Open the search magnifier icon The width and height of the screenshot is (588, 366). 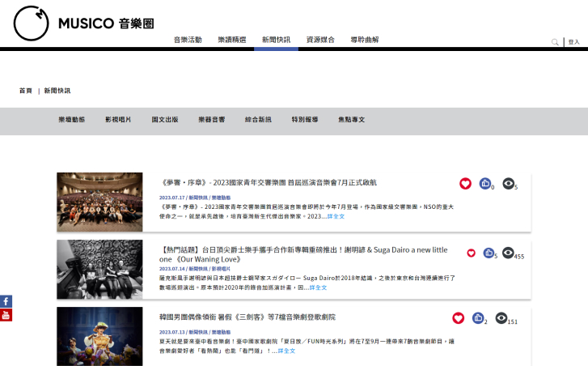(555, 42)
